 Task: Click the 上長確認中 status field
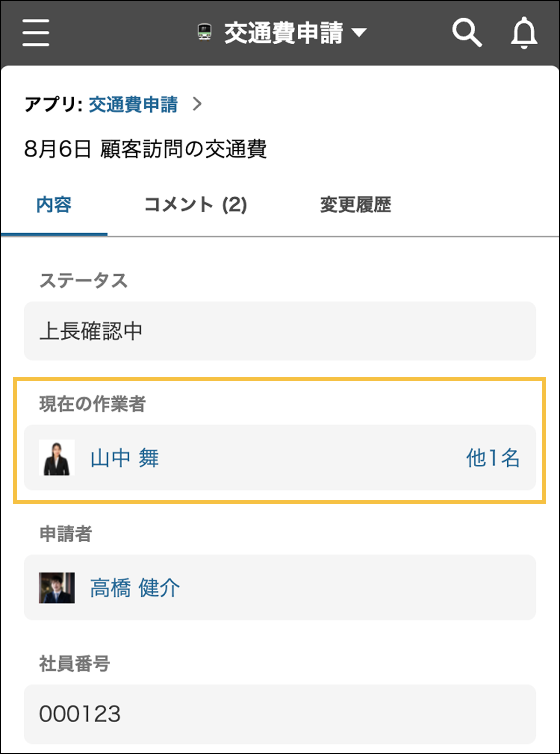pos(280,331)
